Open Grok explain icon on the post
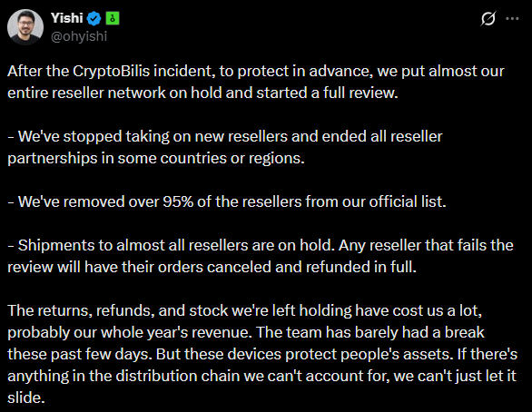 click(488, 18)
